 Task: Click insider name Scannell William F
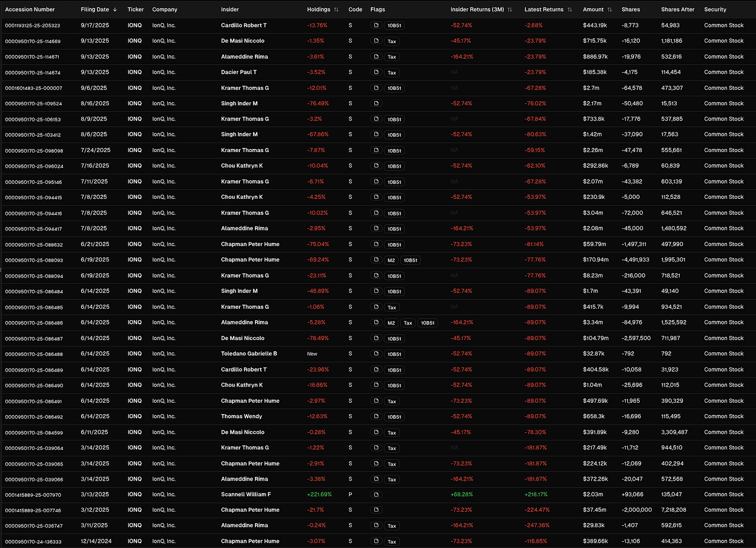[x=246, y=495]
